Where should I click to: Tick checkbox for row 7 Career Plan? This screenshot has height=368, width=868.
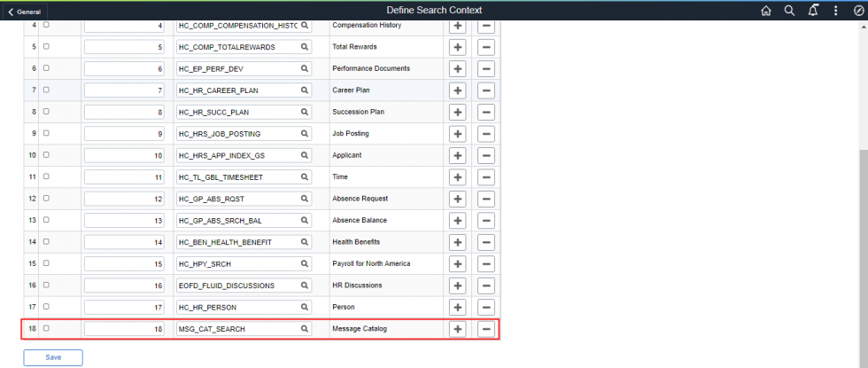[x=46, y=90]
